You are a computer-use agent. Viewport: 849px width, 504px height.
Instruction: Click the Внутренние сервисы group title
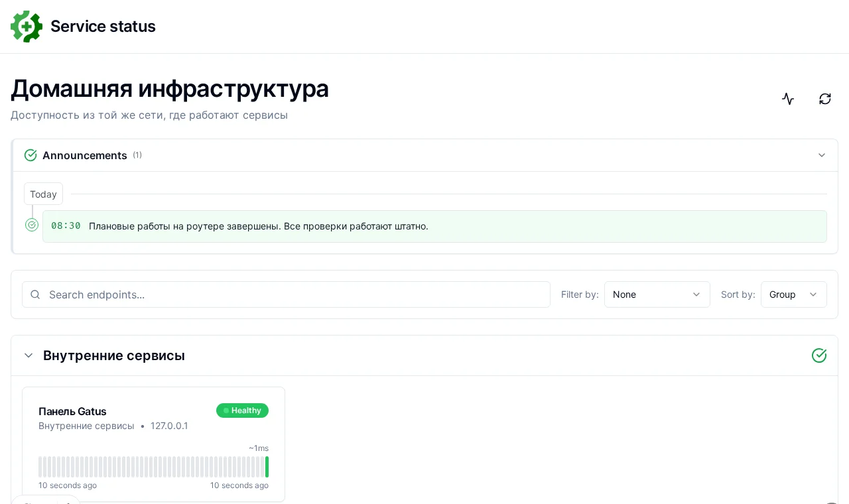coord(114,355)
